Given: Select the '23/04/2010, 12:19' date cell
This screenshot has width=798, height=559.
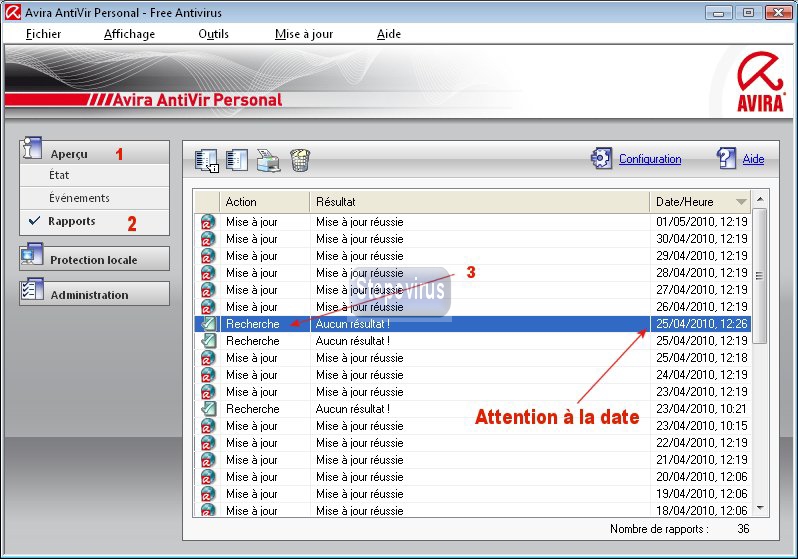Looking at the screenshot, I should click(701, 392).
